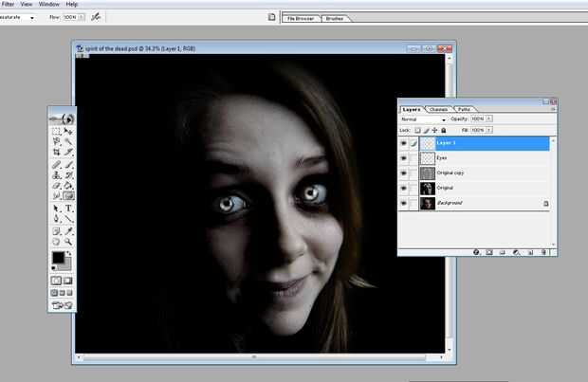Click the foreground color swatch

coord(58,259)
